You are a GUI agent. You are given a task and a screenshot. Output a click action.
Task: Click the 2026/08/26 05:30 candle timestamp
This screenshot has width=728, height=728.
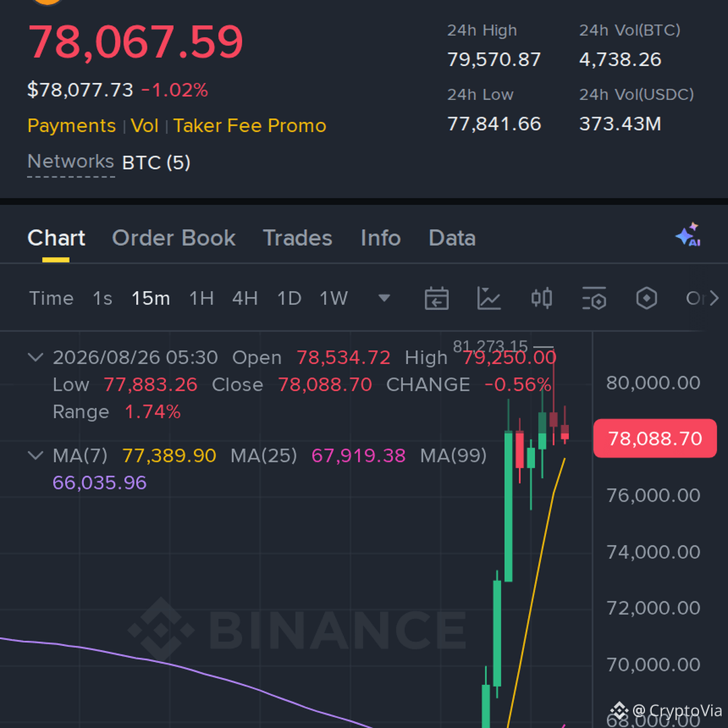tap(135, 357)
